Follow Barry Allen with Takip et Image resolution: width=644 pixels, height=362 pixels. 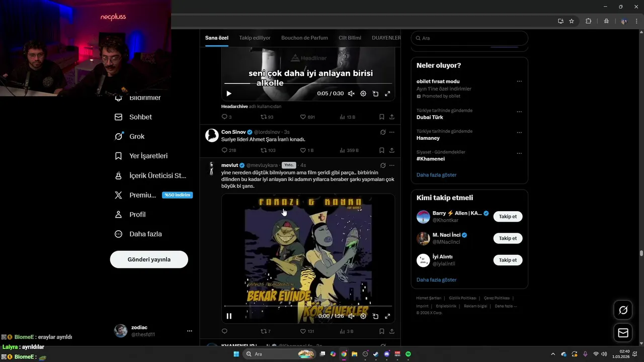[x=508, y=217]
